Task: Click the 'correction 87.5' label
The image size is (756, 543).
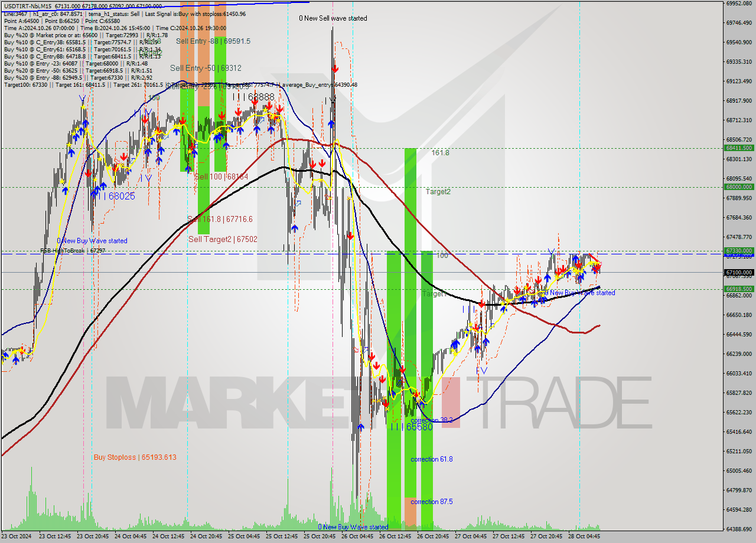Action: click(432, 502)
